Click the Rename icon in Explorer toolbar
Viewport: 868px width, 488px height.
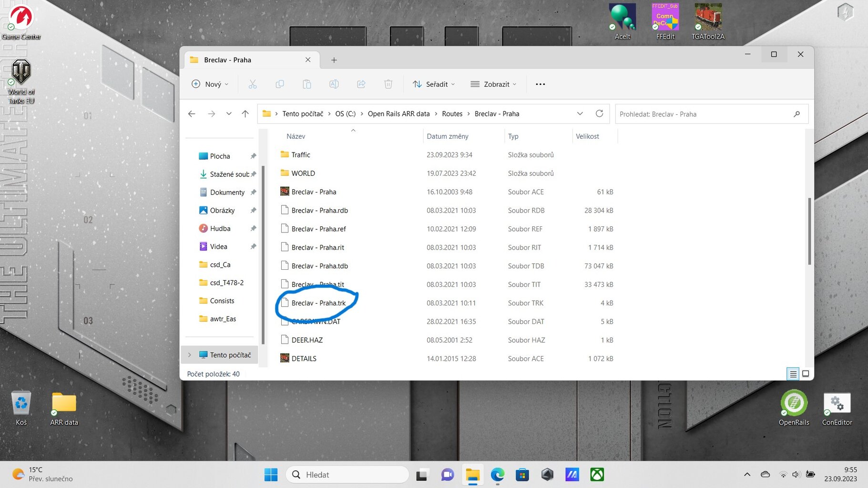pos(334,84)
